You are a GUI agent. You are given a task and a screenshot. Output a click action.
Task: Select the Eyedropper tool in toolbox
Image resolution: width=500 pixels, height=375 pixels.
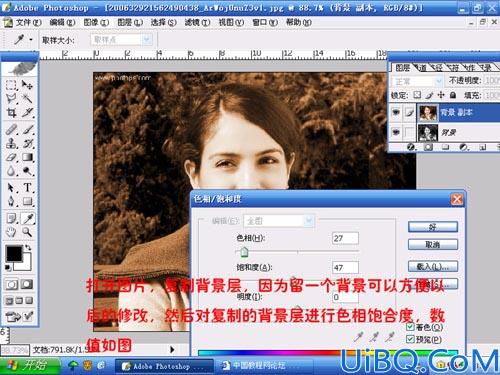(x=28, y=218)
